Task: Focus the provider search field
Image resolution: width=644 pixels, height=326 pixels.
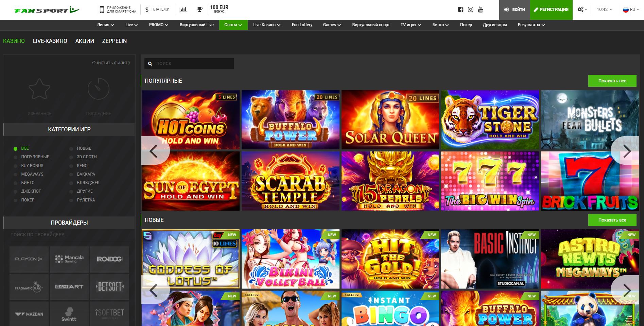Action: (69, 234)
